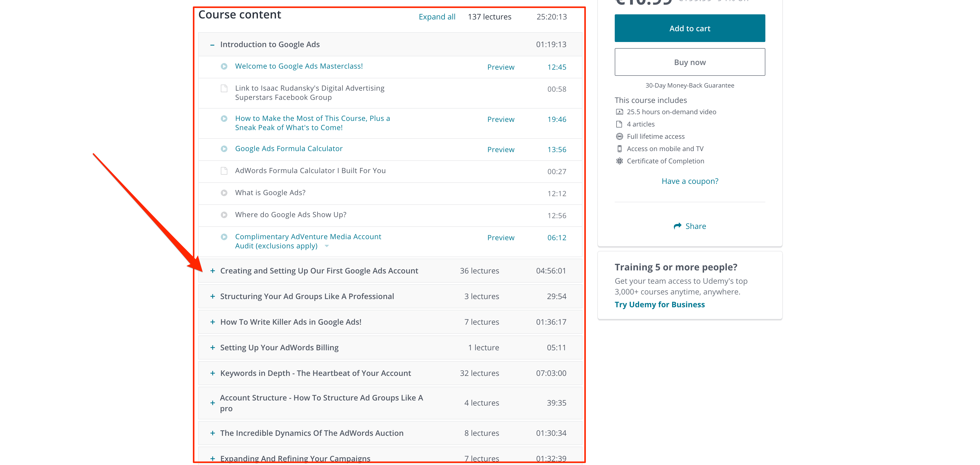Screen dimensions: 980x465
Task: Click play icon beside Welcome to Google Ads Masterclass
Action: 224,66
